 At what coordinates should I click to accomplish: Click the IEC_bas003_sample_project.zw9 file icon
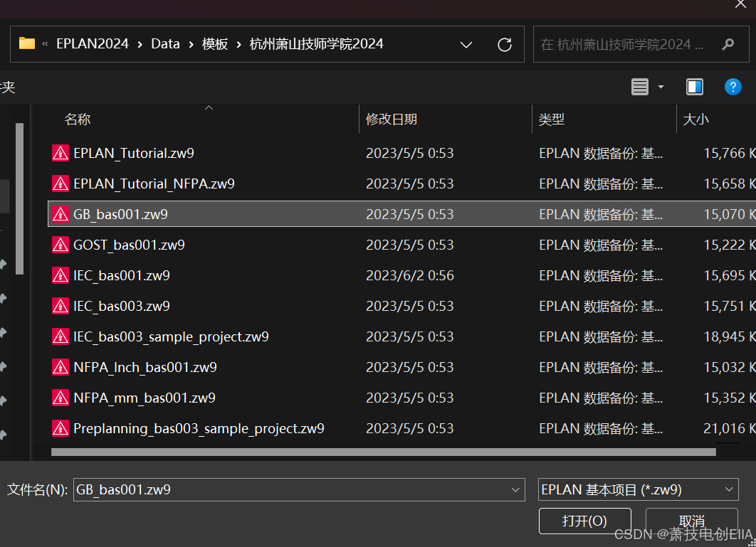pos(61,337)
